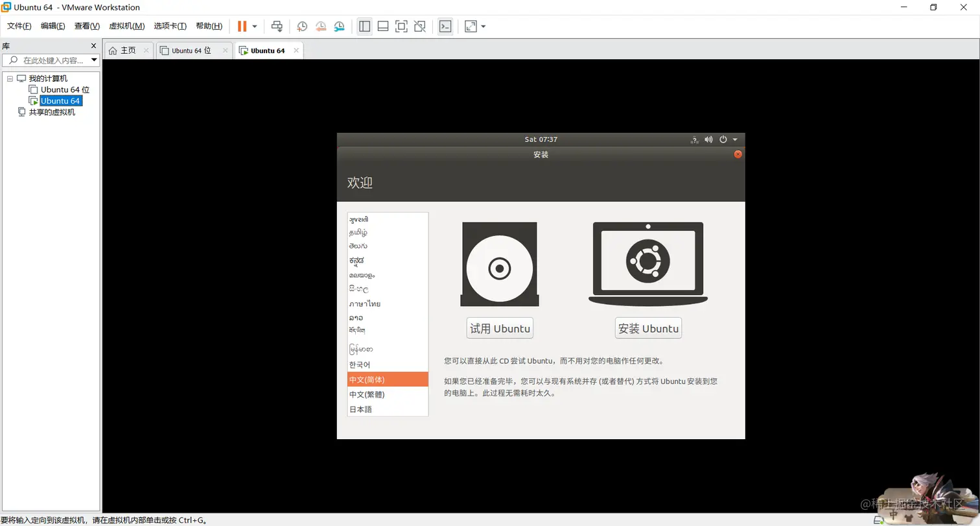This screenshot has height=526, width=980.
Task: Close the active Ubuntu 64 tab
Action: coord(296,50)
